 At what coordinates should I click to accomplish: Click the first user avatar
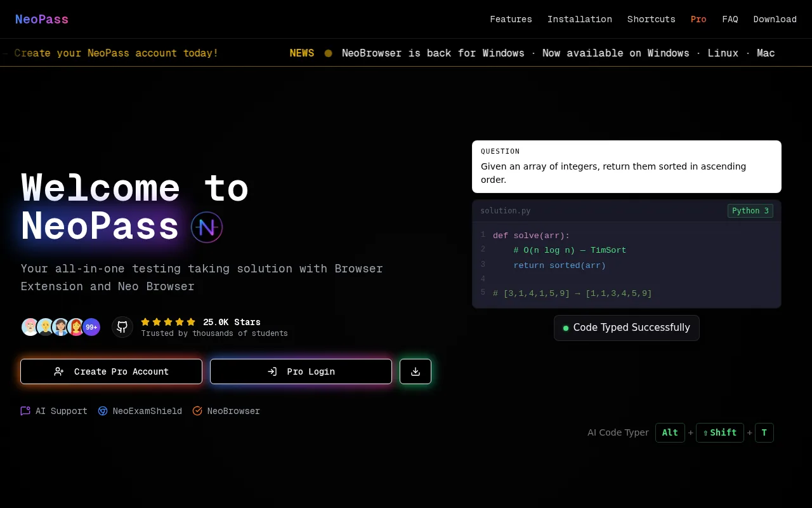[30, 327]
